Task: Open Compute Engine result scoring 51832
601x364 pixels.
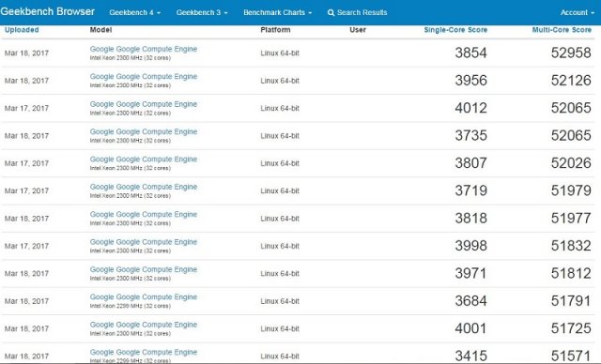Action: tap(144, 242)
